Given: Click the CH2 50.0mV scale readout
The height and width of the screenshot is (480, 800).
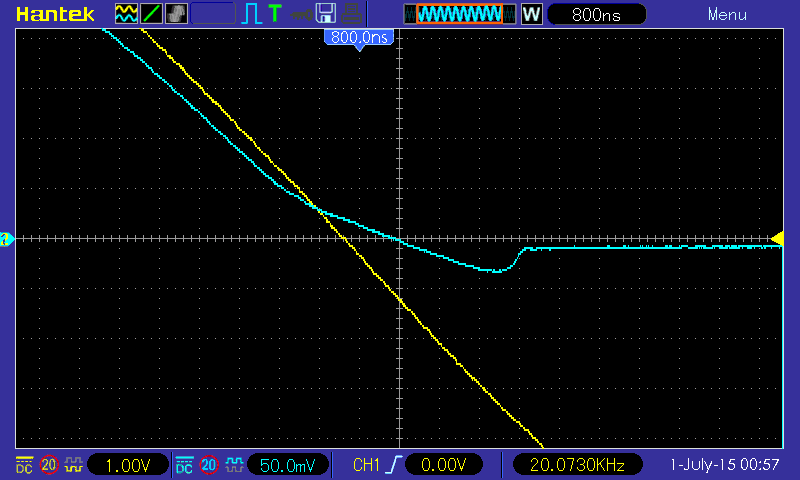Looking at the screenshot, I should tap(287, 465).
